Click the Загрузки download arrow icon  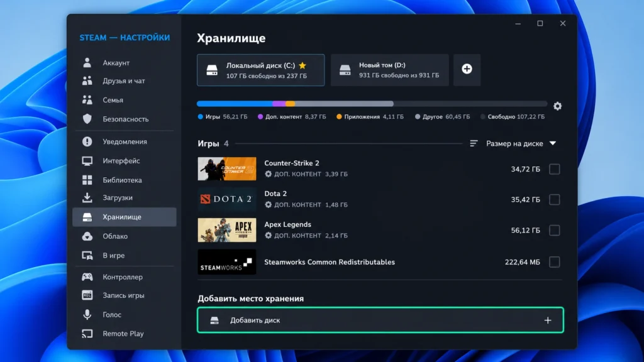click(87, 197)
